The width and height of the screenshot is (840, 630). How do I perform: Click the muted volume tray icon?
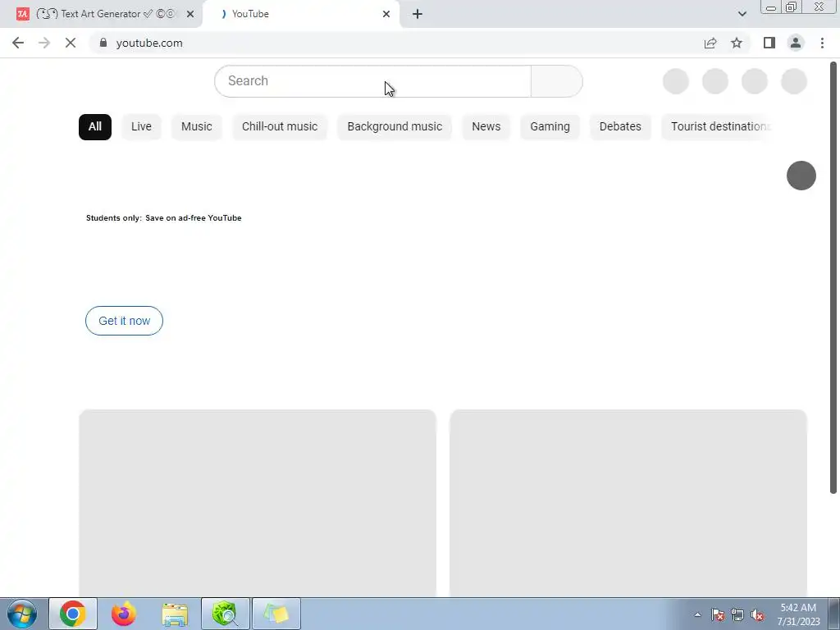(x=757, y=614)
